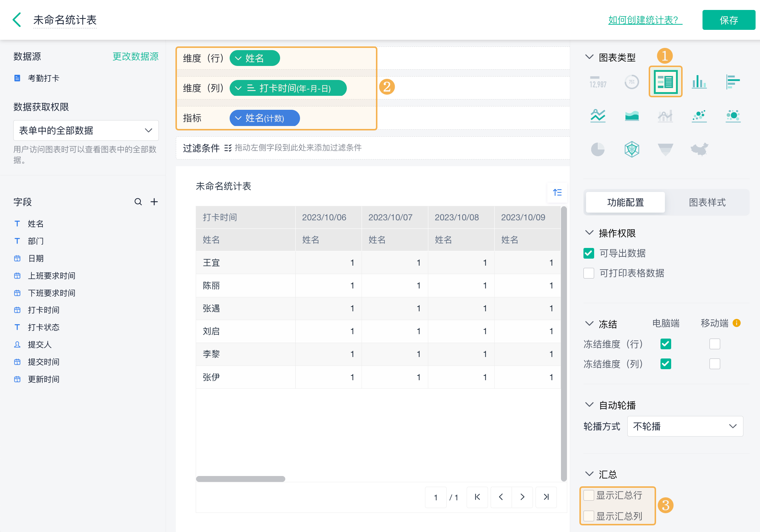Image resolution: width=760 pixels, height=532 pixels.
Task: Select 部门 field in list
Action: [x=36, y=241]
